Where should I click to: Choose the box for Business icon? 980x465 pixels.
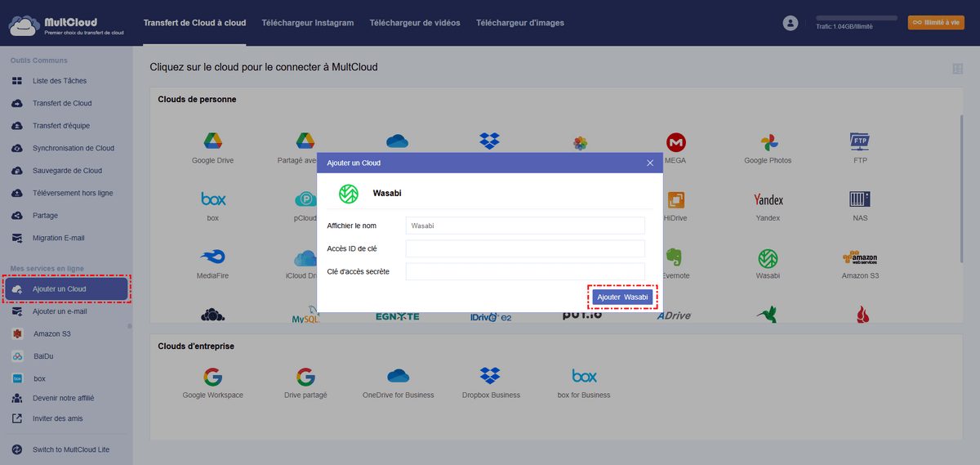click(x=584, y=377)
